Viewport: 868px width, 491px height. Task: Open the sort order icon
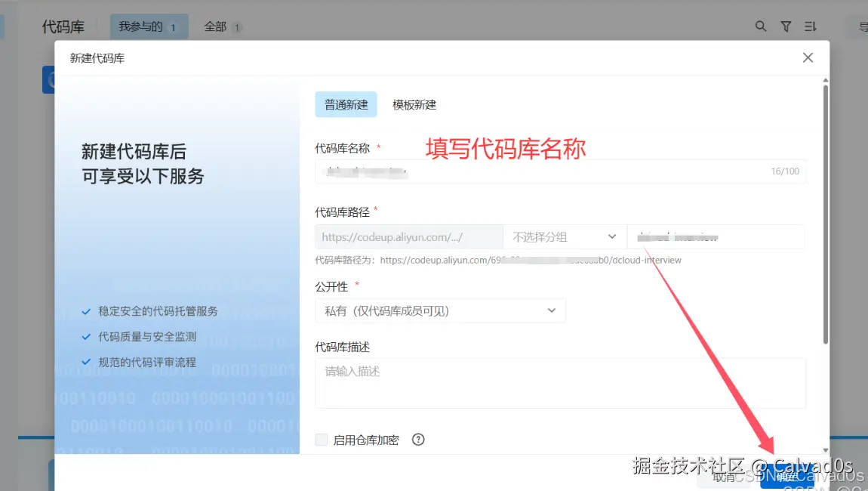pos(810,26)
